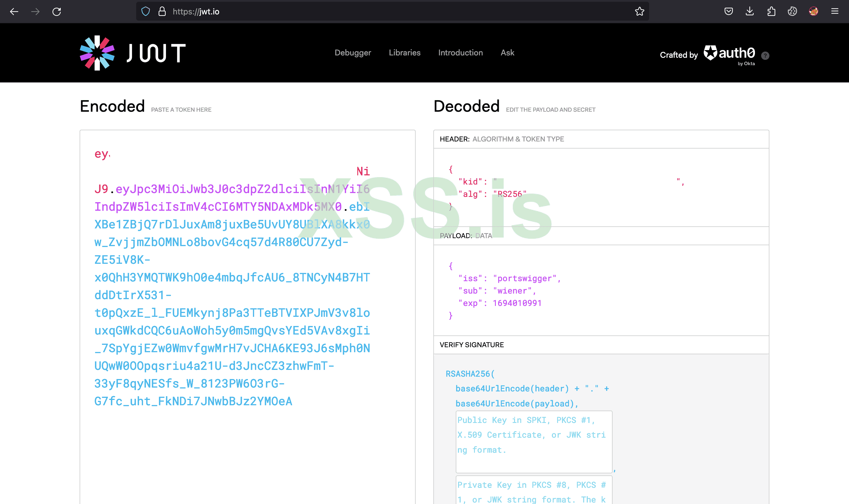This screenshot has width=849, height=504.
Task: Click the question mark help icon
Action: coord(765,56)
